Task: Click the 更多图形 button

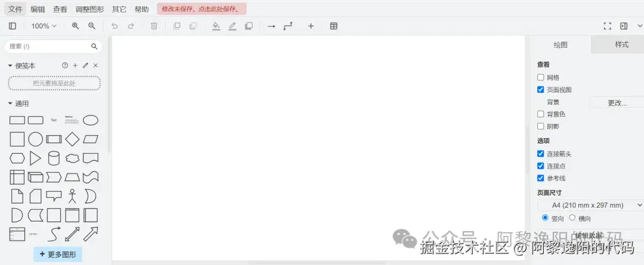Action: coord(58,254)
